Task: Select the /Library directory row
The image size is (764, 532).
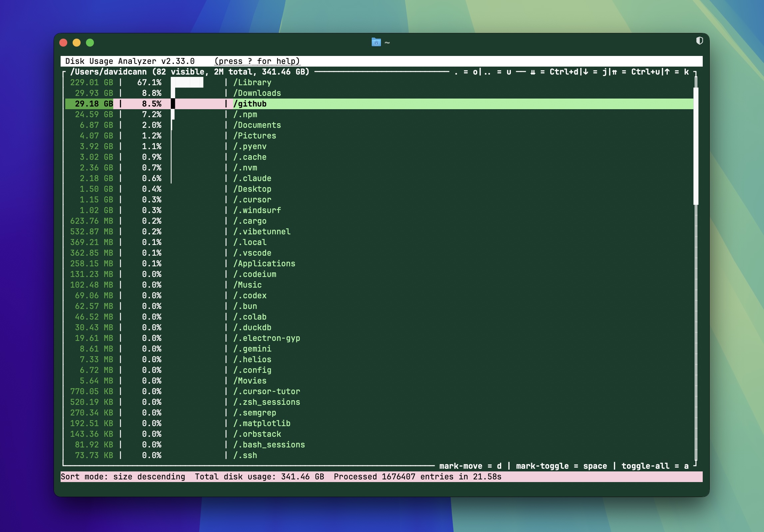Action: coord(252,83)
